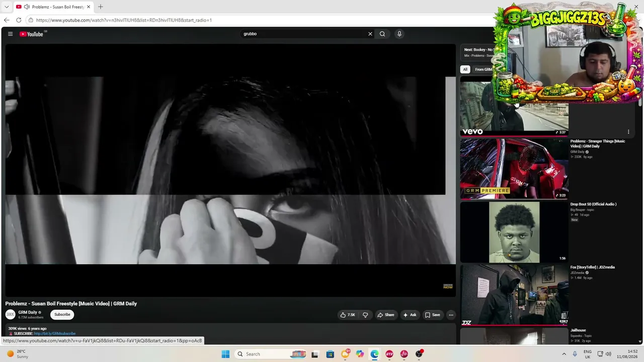Switch to Microsoft Edge on the taskbar
644x362 pixels.
pos(375,354)
